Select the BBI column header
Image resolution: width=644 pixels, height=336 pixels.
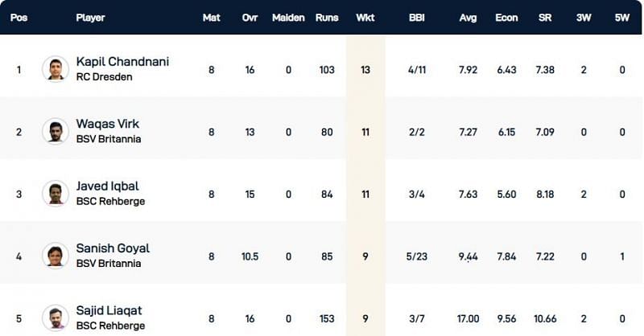[416, 18]
